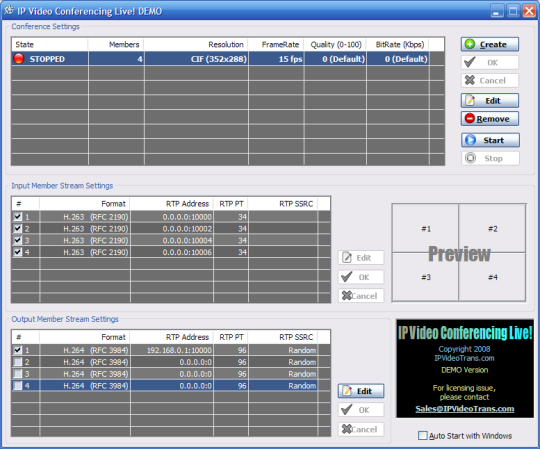Click the conference settings Cancel button

tap(490, 81)
